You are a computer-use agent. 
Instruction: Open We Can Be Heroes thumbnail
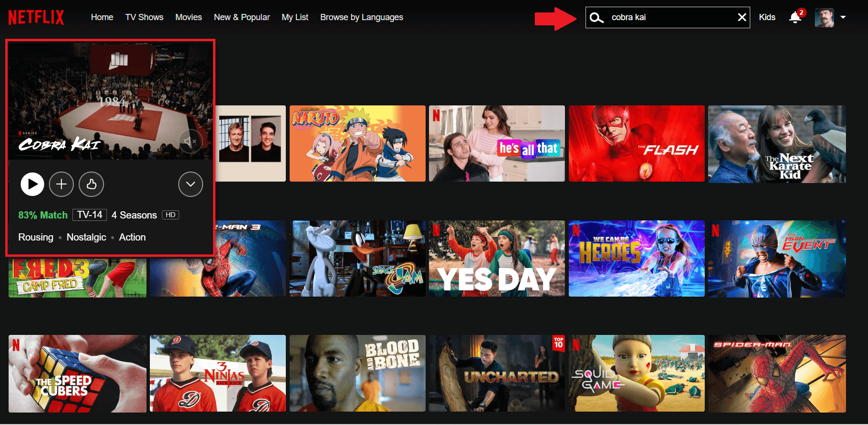coord(637,259)
